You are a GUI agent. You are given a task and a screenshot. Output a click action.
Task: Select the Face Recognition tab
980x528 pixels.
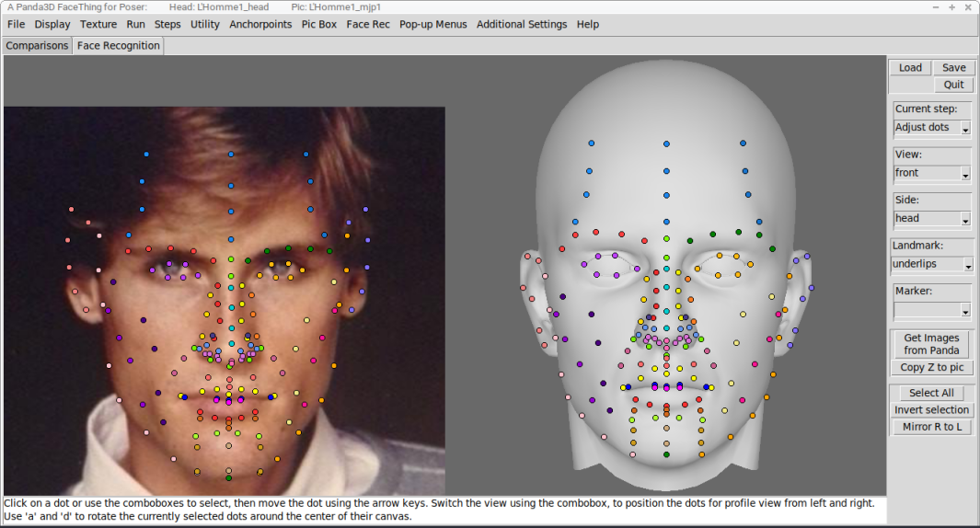[x=118, y=46]
